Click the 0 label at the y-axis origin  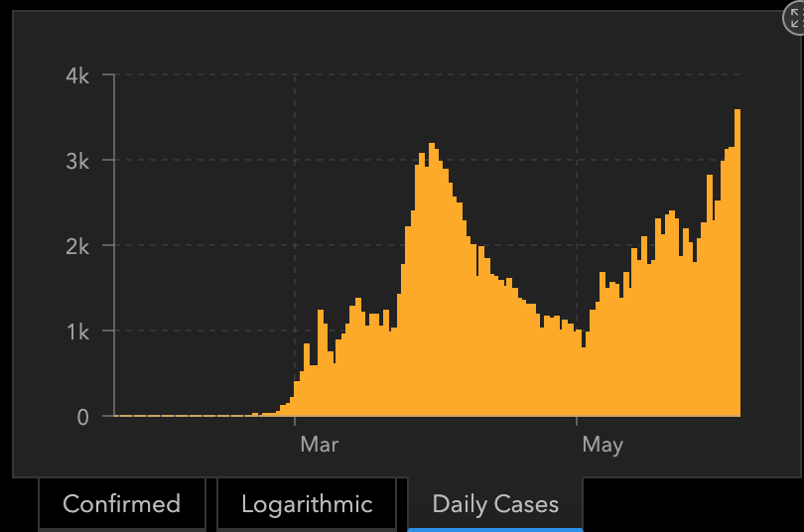82,417
